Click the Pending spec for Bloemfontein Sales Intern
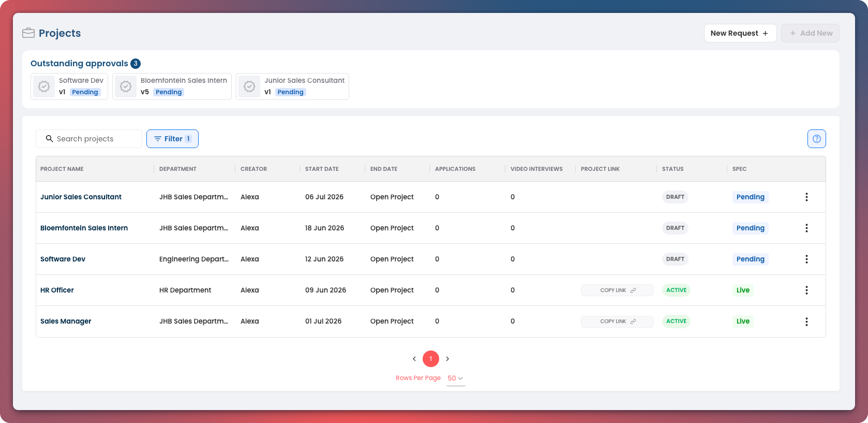The width and height of the screenshot is (868, 423). tap(751, 228)
